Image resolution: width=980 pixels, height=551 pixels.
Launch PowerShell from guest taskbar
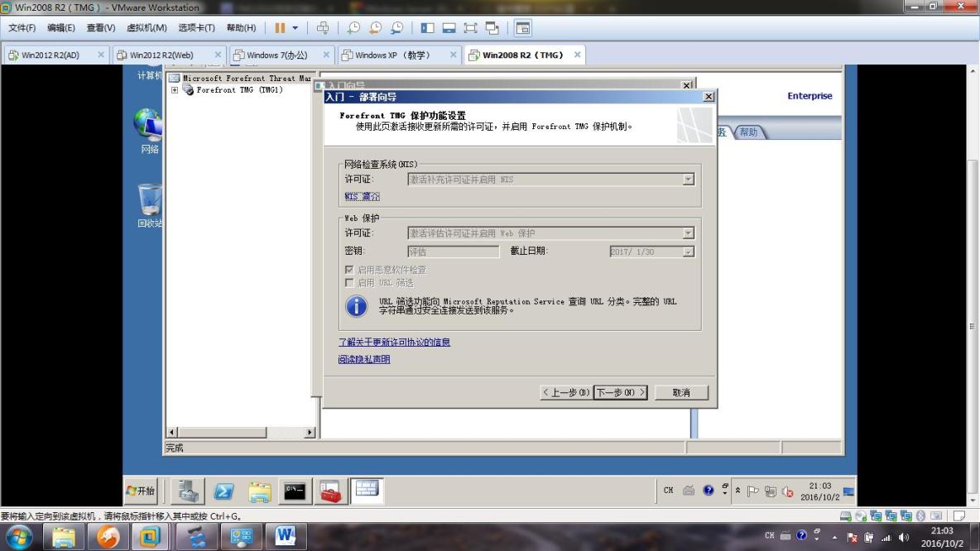(x=223, y=491)
